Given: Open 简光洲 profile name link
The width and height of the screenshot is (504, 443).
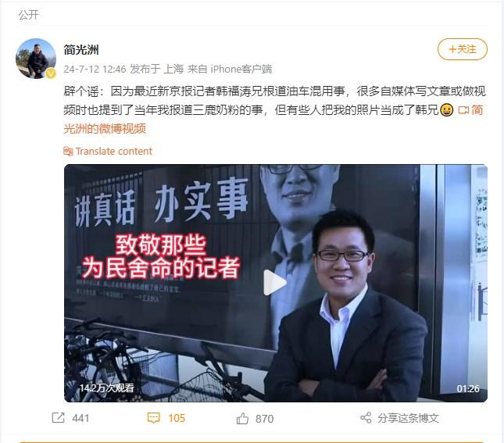Looking at the screenshot, I should point(81,50).
